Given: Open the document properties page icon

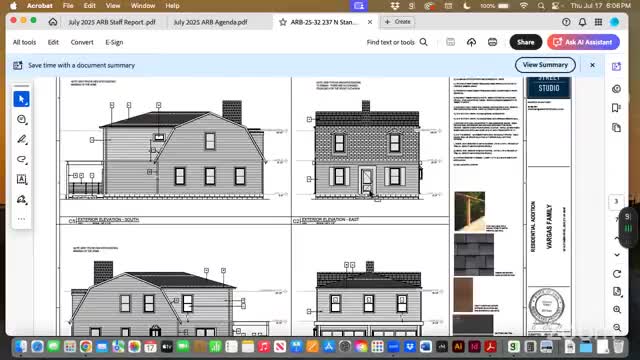Looking at the screenshot, I should [x=617, y=291].
